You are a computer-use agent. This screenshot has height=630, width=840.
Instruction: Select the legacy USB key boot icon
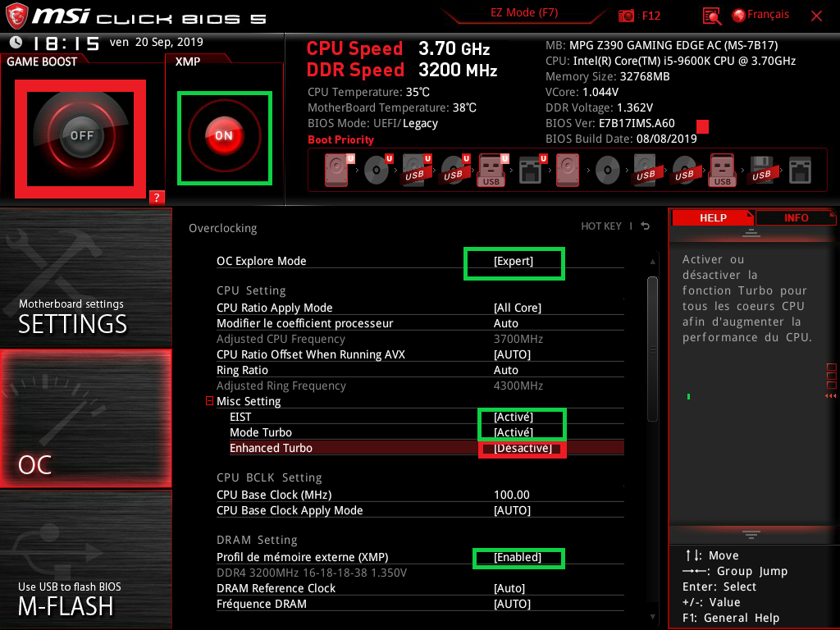coord(723,170)
